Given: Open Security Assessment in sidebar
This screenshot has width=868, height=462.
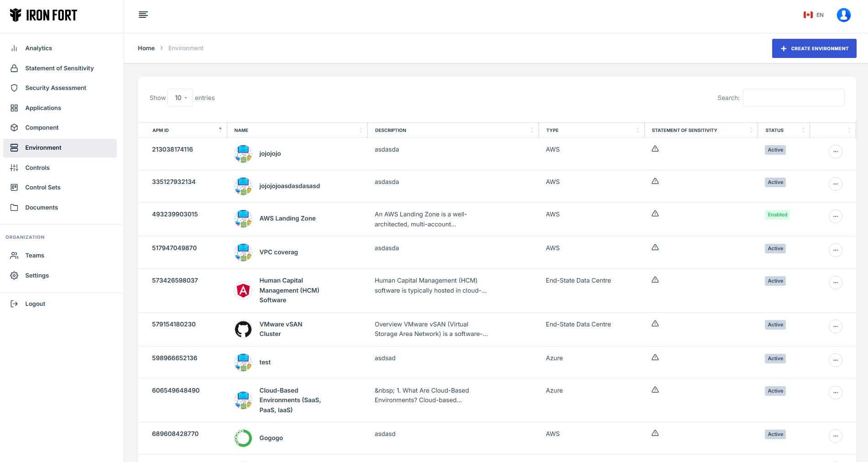Looking at the screenshot, I should coord(56,88).
